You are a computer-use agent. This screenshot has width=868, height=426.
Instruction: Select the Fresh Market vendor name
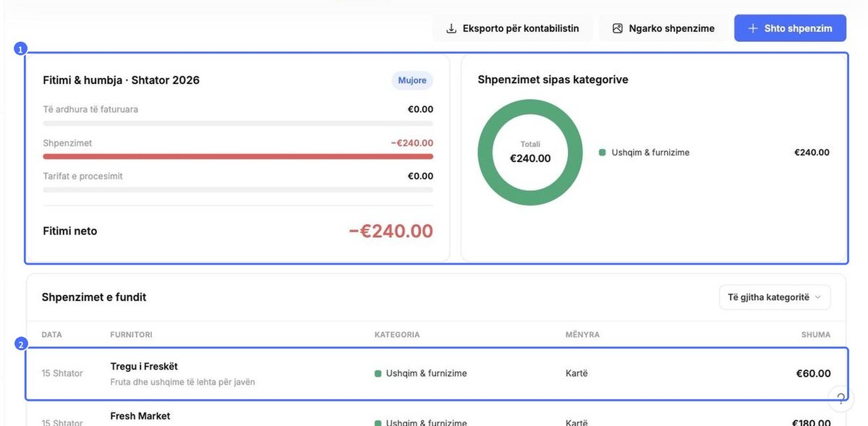tap(140, 416)
